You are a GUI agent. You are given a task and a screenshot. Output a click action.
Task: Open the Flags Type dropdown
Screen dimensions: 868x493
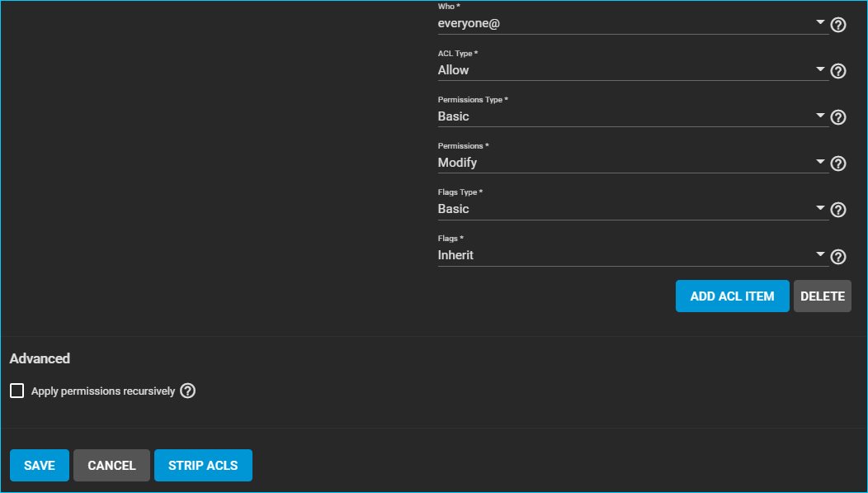tap(633, 209)
